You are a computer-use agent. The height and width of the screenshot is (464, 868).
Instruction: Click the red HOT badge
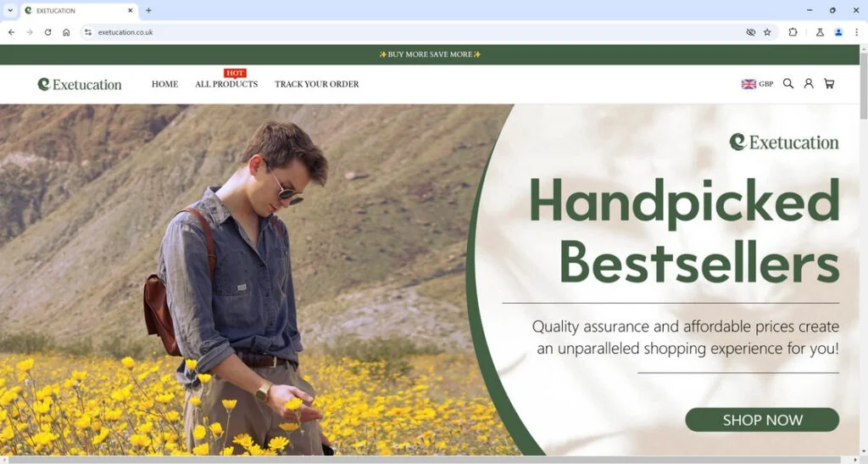[x=235, y=73]
